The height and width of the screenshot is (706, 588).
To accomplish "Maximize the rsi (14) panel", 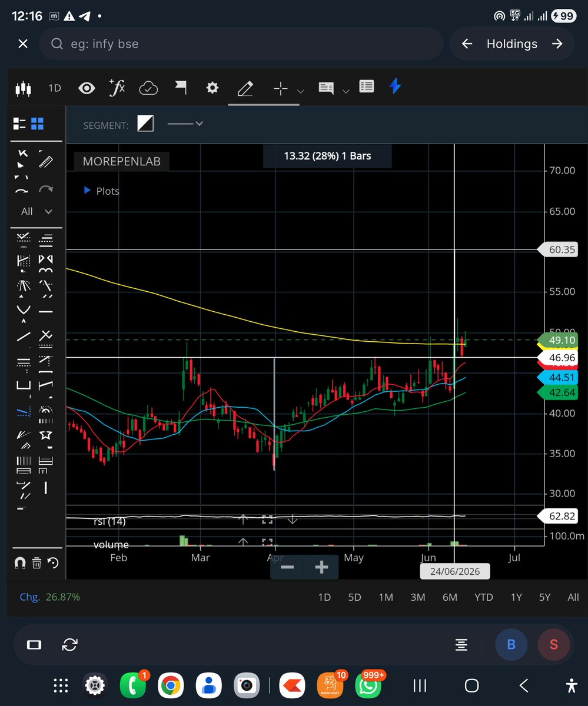I will 267,519.
